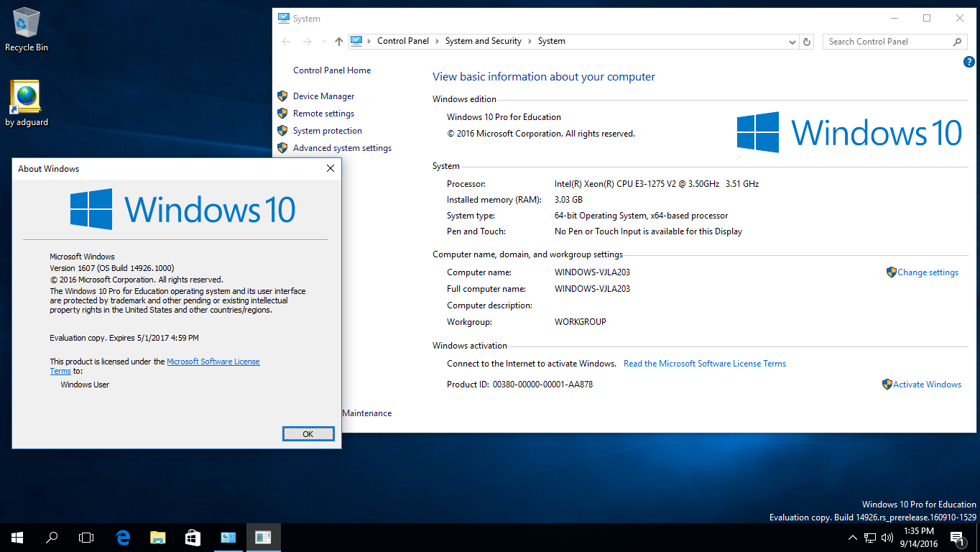Click Change settings for computer name

pyautogui.click(x=928, y=272)
